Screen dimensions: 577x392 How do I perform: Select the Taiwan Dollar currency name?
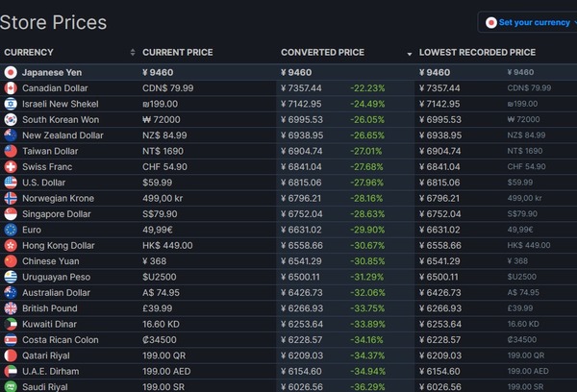point(50,151)
